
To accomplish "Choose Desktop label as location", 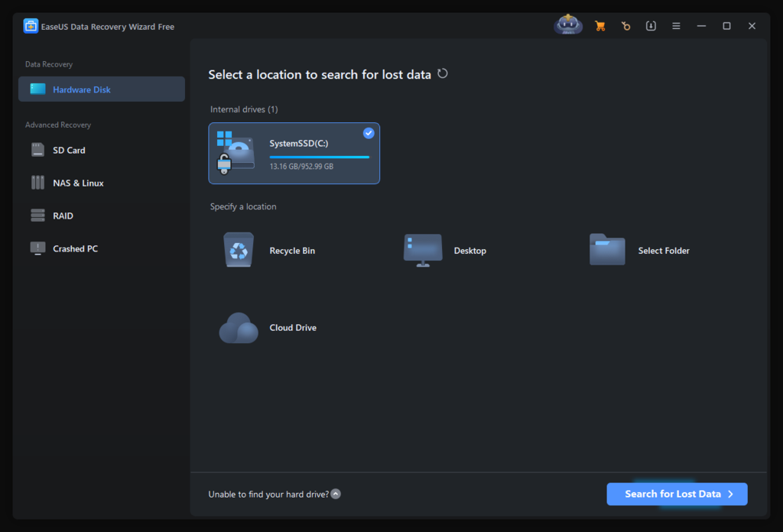I will tap(470, 251).
